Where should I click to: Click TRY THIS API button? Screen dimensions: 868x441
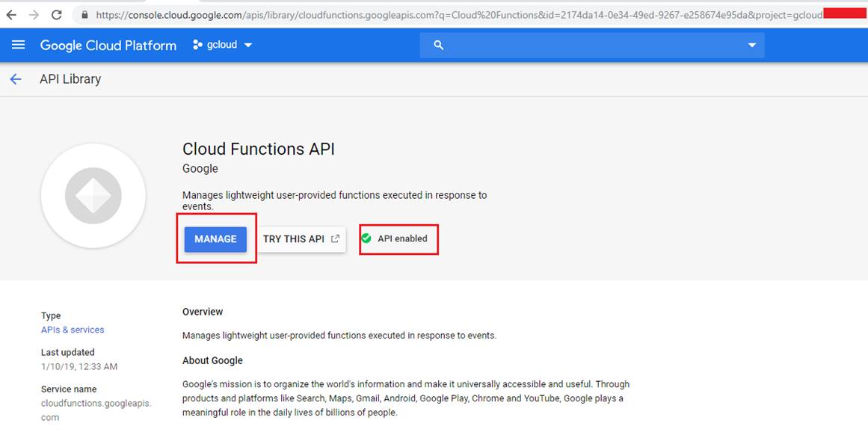(301, 239)
